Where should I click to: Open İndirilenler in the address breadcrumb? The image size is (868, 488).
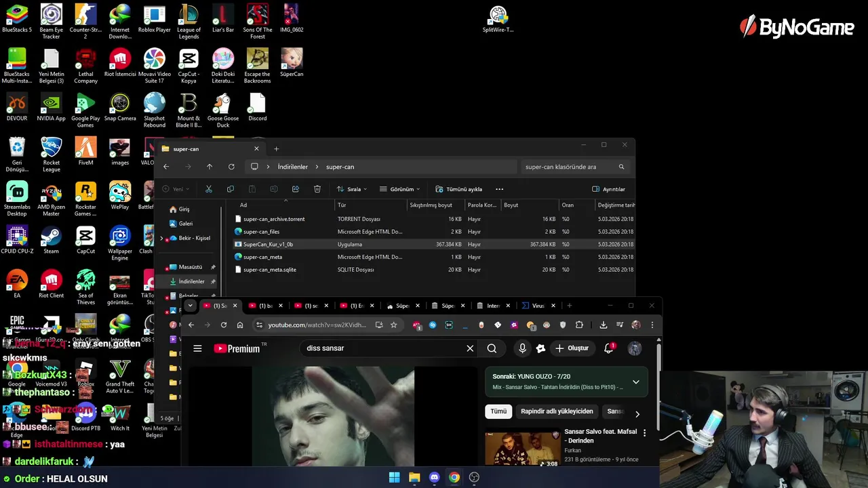(292, 167)
